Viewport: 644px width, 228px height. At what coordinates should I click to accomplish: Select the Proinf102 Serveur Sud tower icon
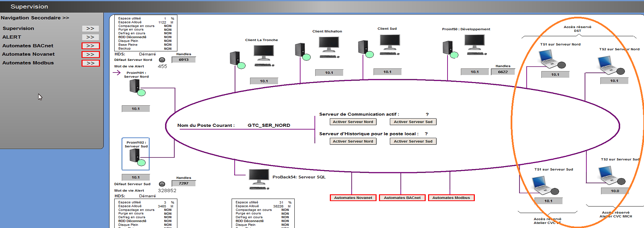point(135,156)
